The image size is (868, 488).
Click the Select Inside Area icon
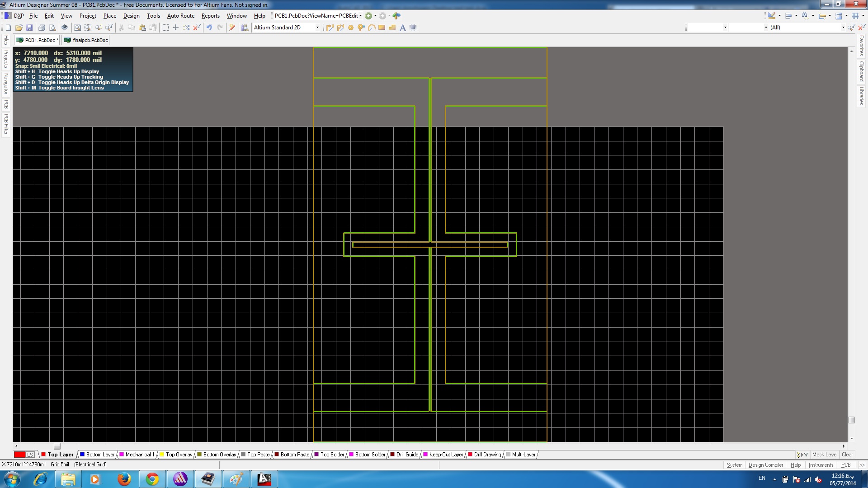165,28
